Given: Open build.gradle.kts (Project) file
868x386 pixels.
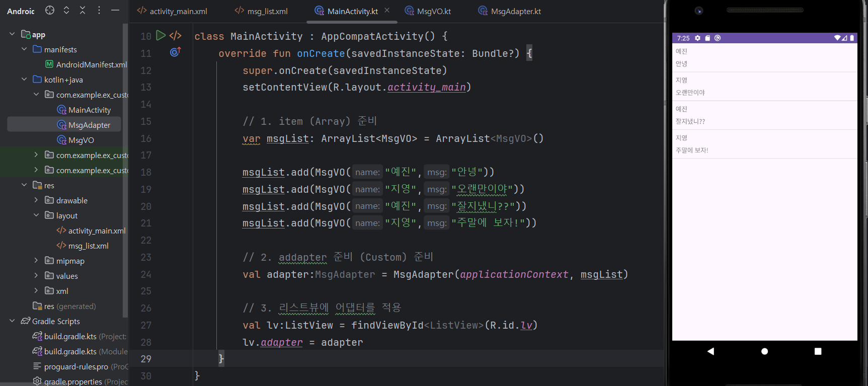Looking at the screenshot, I should [80, 336].
